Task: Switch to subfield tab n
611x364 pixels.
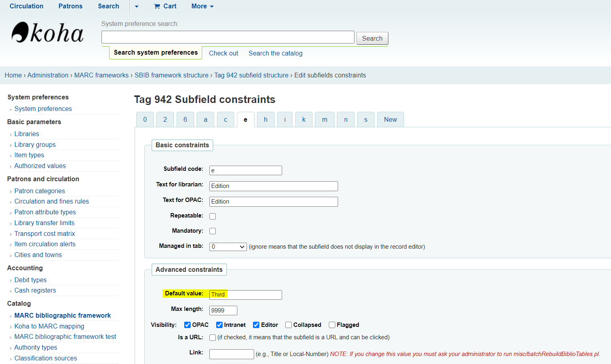Action: (x=346, y=119)
